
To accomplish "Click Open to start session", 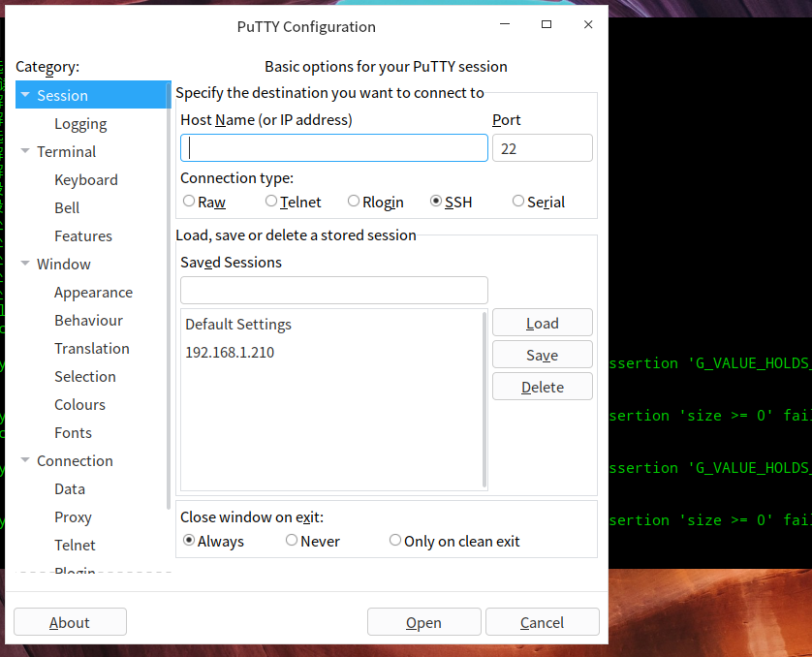I will [x=424, y=622].
